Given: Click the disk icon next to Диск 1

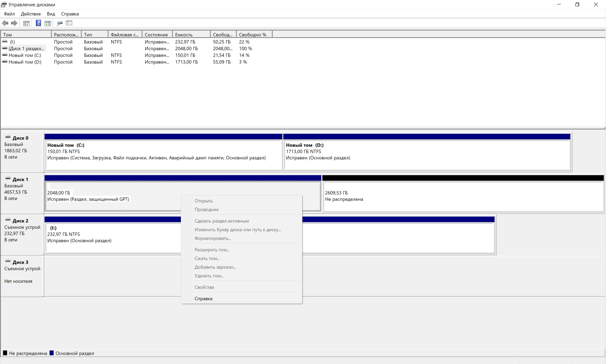Looking at the screenshot, I should pos(8,179).
